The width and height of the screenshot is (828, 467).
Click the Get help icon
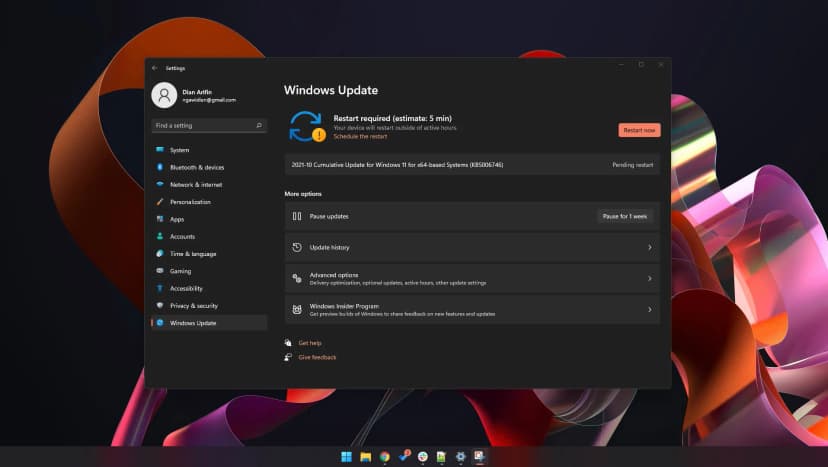(289, 343)
